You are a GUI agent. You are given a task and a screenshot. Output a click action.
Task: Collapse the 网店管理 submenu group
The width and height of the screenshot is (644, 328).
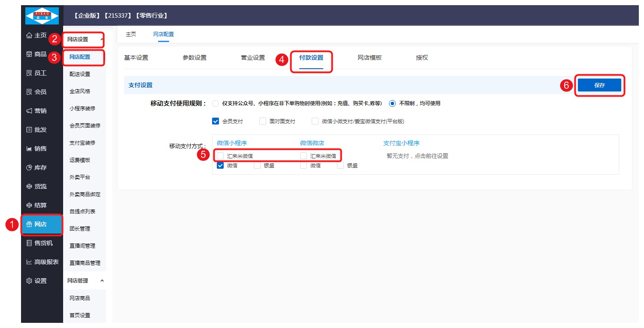click(85, 280)
